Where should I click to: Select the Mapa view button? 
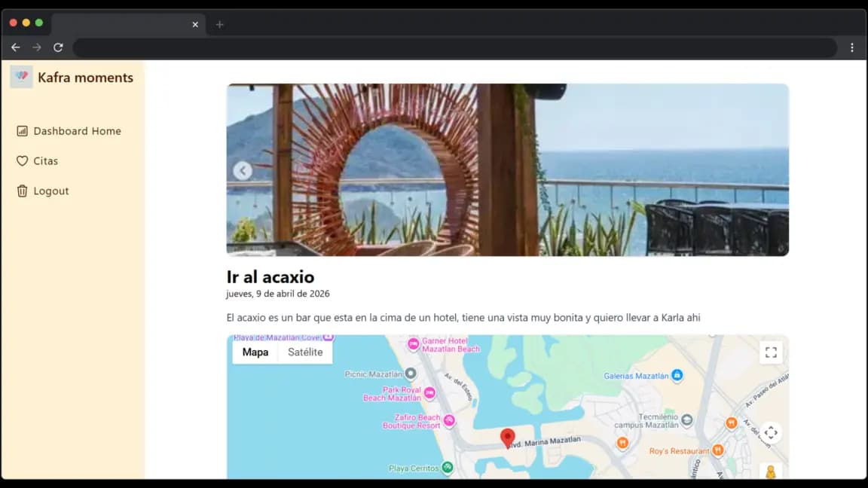coord(255,352)
